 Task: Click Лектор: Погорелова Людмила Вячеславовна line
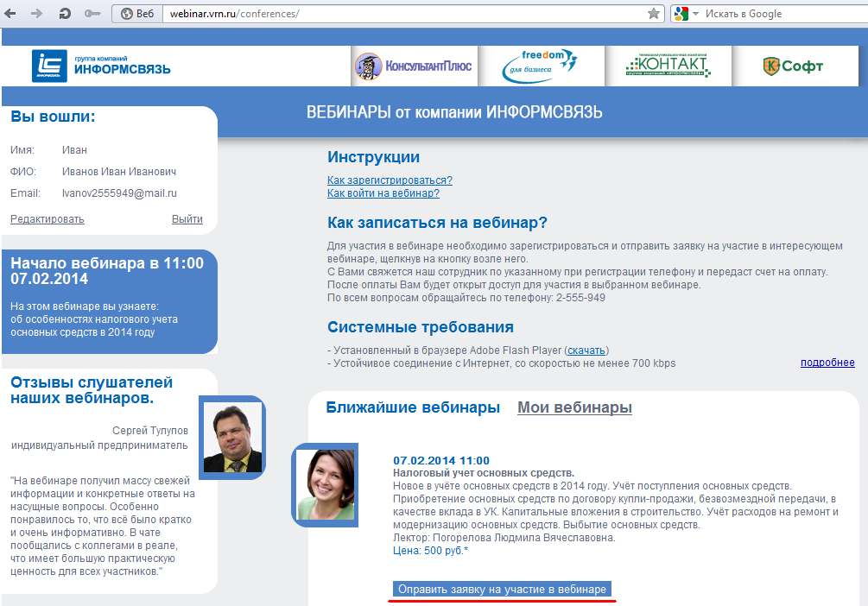tap(504, 538)
